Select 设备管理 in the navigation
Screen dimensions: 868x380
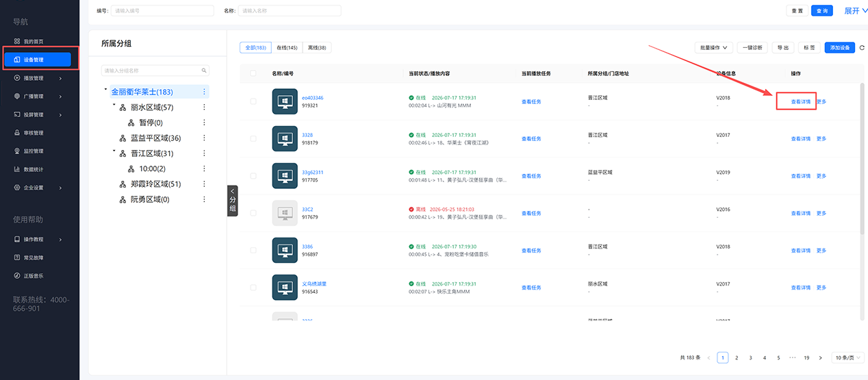pyautogui.click(x=38, y=60)
